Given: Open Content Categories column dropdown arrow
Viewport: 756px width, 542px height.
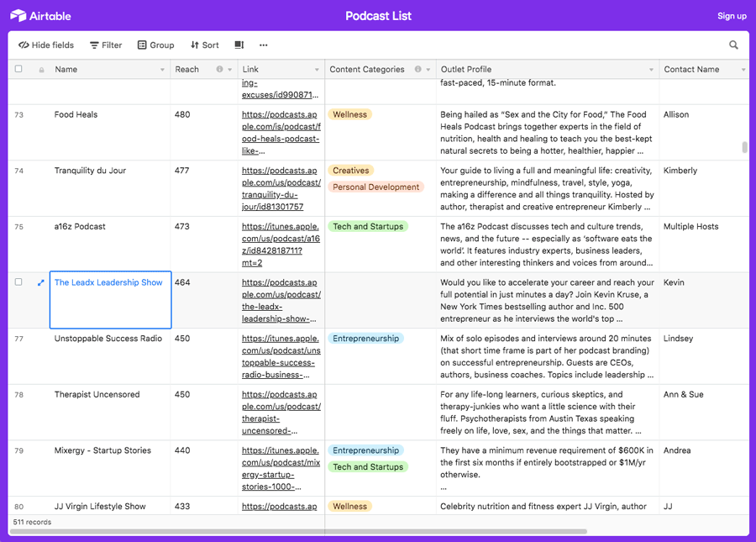Looking at the screenshot, I should tap(428, 70).
